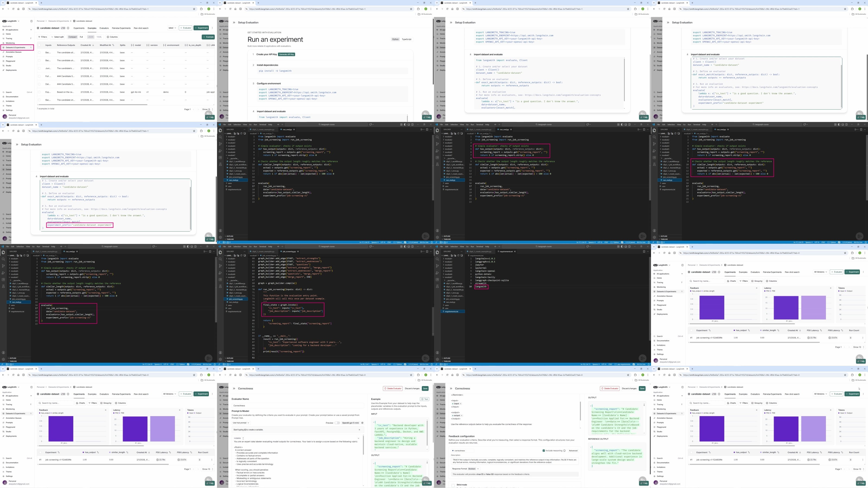Select the Dat... row checkbox
The height and width of the screenshot is (488, 868).
pos(39,84)
